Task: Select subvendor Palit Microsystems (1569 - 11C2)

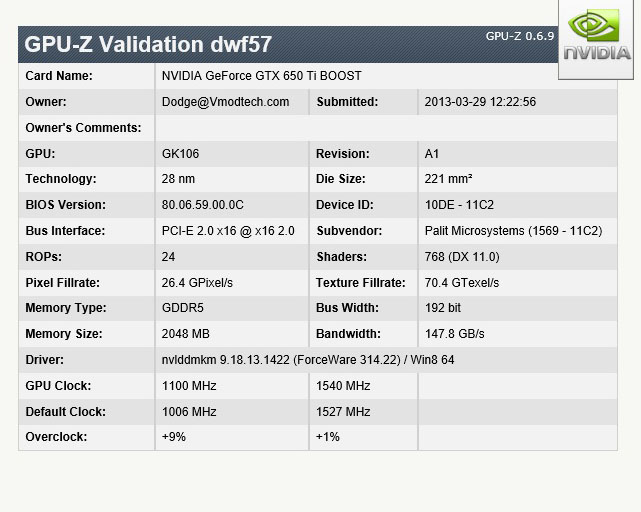Action: (513, 231)
